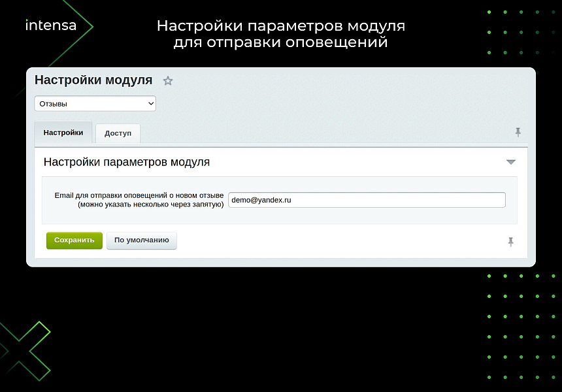The height and width of the screenshot is (392, 562).
Task: Select the demo@yandex.ru value in the field
Action: (263, 200)
